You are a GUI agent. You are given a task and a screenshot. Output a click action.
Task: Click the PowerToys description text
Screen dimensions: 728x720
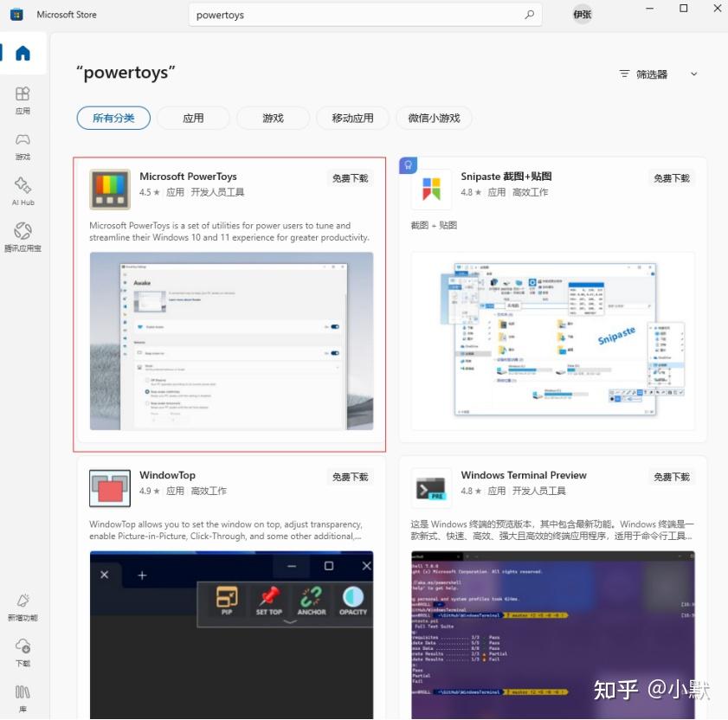pos(229,231)
